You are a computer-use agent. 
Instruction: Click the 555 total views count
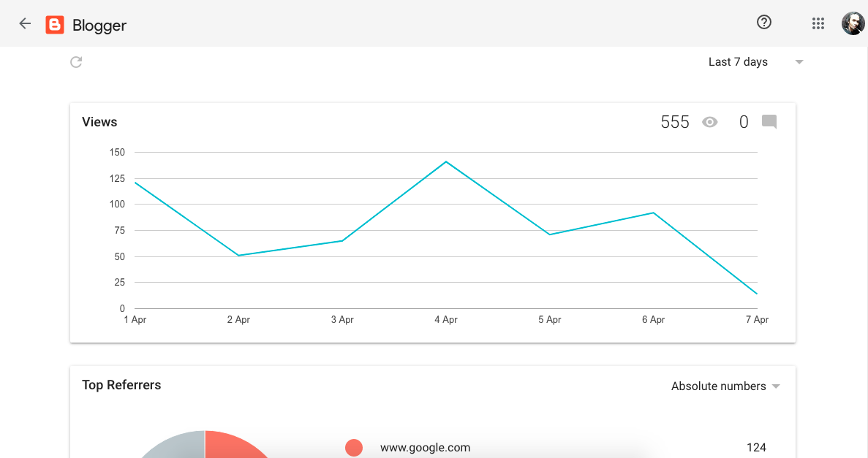[x=674, y=122]
